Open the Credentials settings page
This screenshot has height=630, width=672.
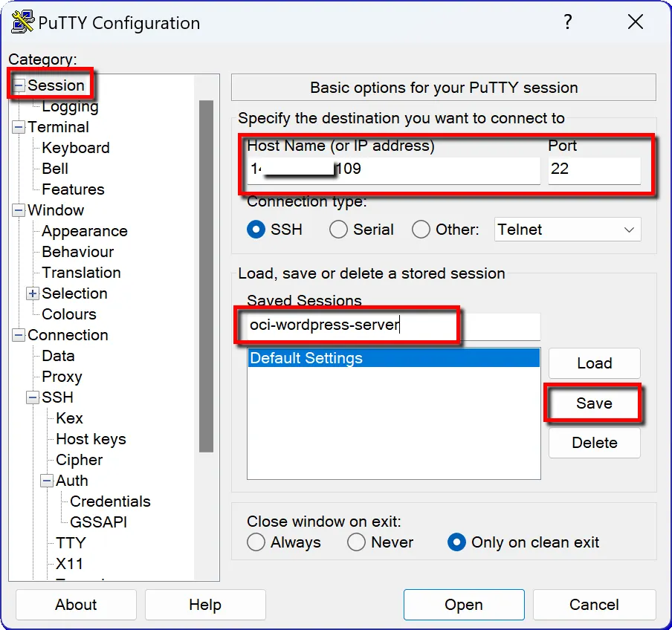tap(110, 501)
